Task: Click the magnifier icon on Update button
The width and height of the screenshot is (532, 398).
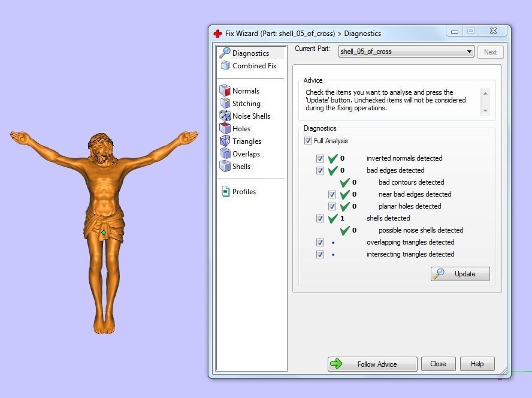Action: 439,274
